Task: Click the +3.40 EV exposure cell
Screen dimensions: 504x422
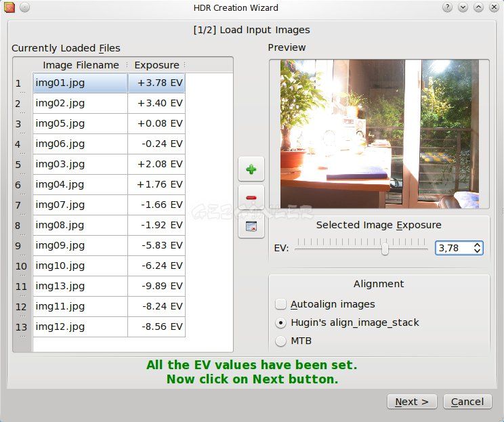Action: pyautogui.click(x=156, y=103)
